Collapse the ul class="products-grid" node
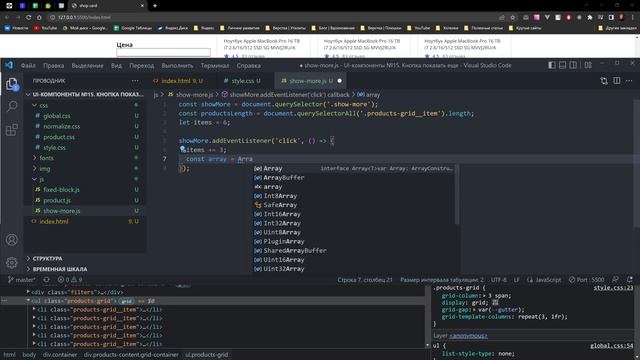This screenshot has height=360, width=640. pyautogui.click(x=28, y=300)
